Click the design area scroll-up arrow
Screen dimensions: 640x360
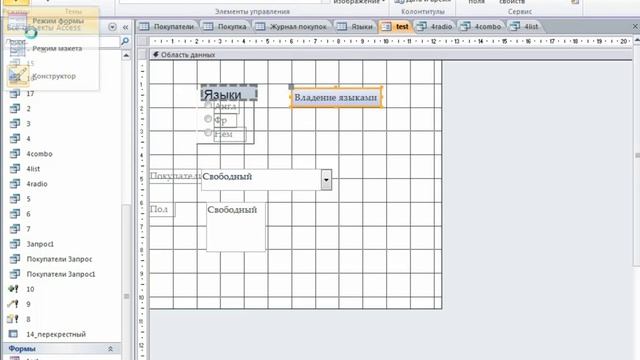click(637, 40)
